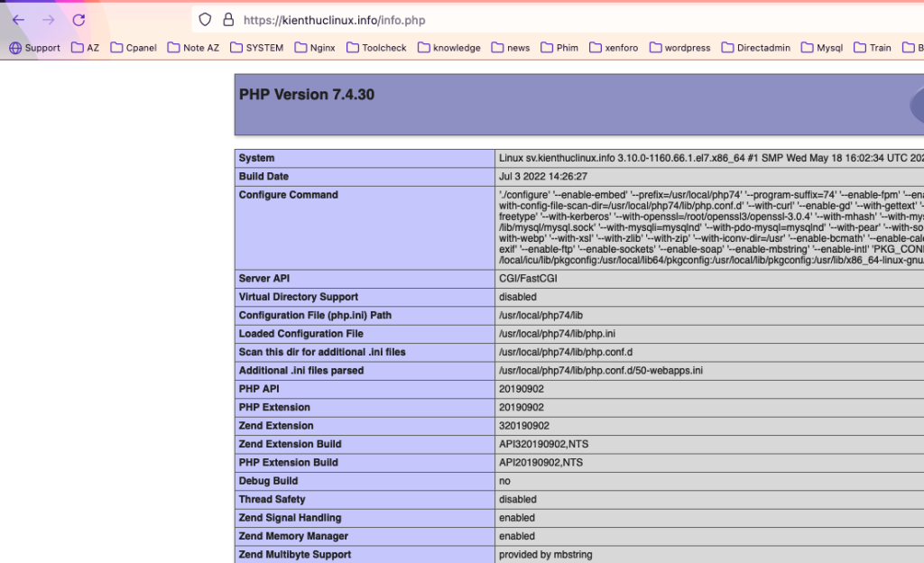924x563 pixels.
Task: Open the knowledge bookmarks folder
Action: tap(448, 48)
